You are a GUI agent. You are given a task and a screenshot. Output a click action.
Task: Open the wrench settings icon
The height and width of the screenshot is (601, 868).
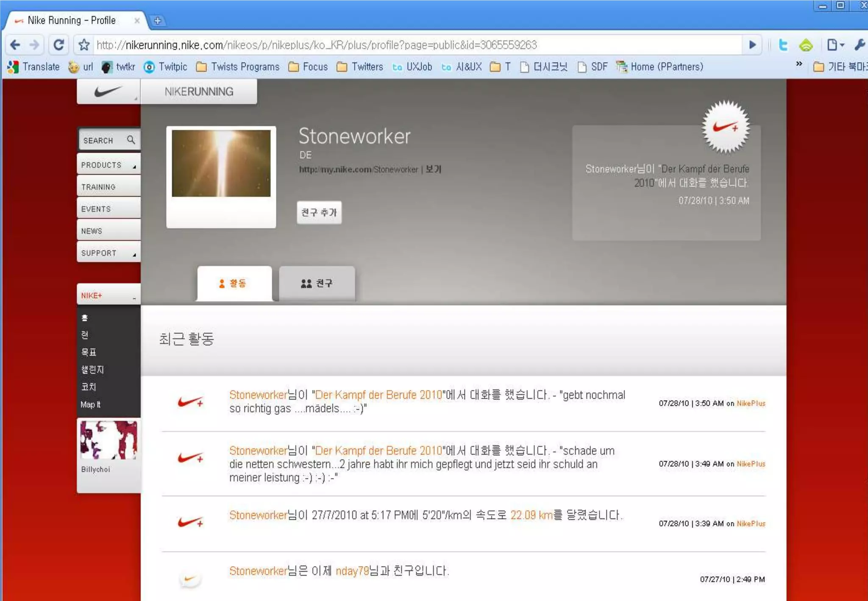(859, 45)
